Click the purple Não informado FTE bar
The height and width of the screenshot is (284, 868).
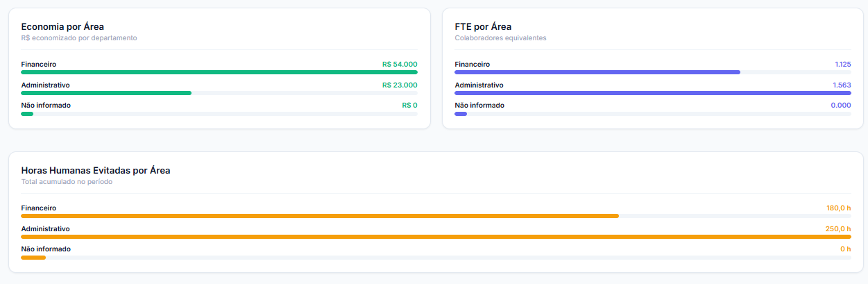point(461,114)
